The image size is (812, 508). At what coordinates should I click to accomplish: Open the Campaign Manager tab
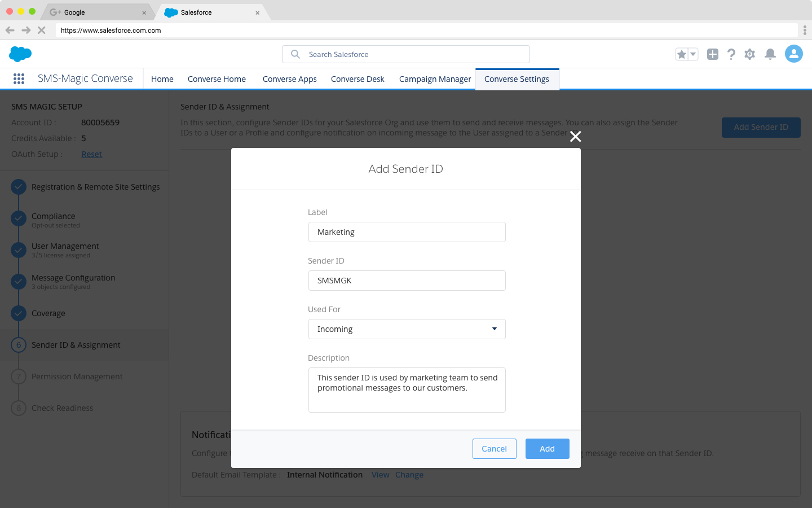tap(435, 79)
